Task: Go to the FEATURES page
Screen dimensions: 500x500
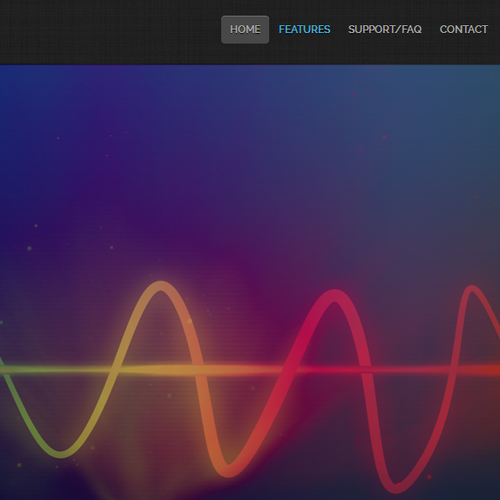Action: point(304,29)
